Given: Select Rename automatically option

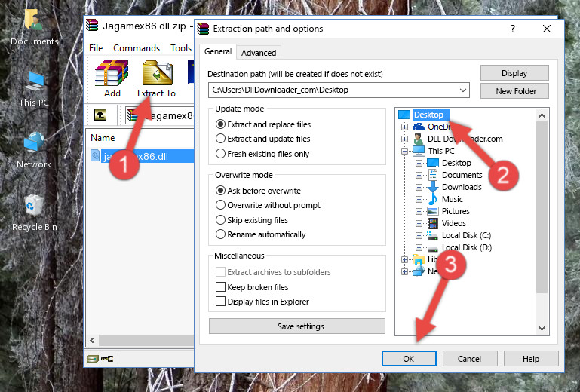Looking at the screenshot, I should point(220,234).
